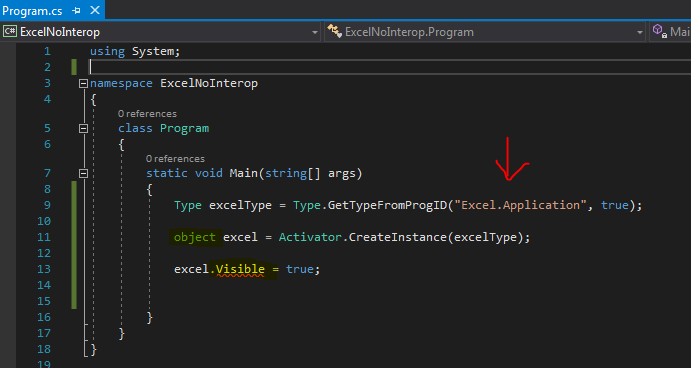Click the C# project icon in navigation bar
This screenshot has width=691, height=368.
pyautogui.click(x=10, y=32)
